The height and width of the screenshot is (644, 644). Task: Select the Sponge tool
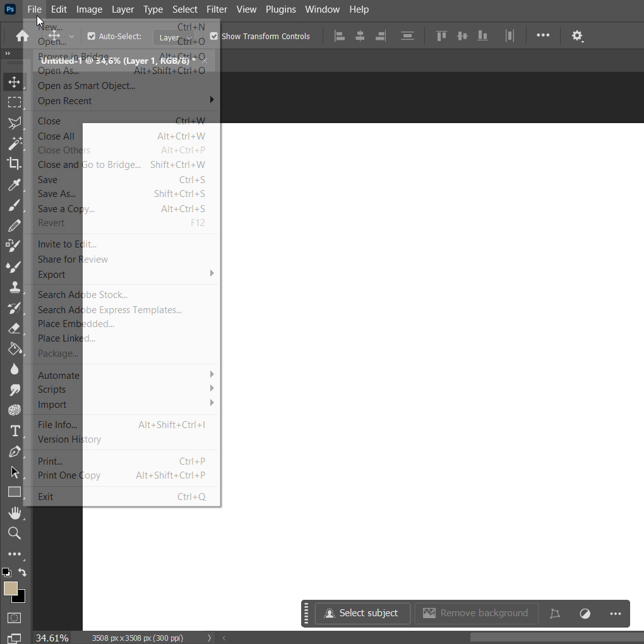(15, 410)
